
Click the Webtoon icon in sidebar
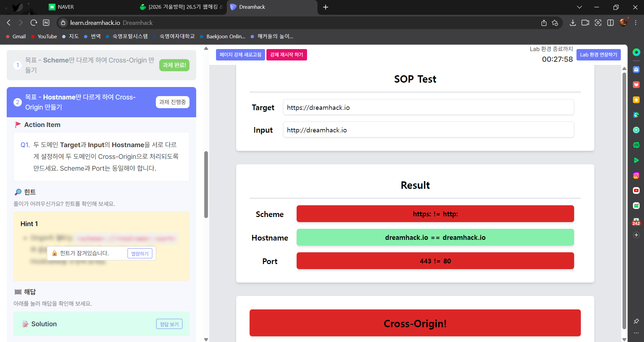(636, 145)
